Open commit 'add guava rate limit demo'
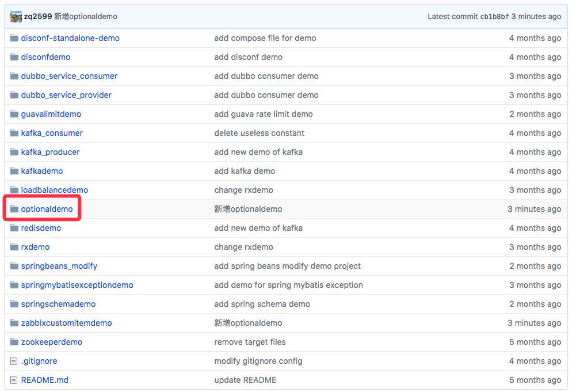Viewport: 580px width, 392px height. tap(264, 114)
